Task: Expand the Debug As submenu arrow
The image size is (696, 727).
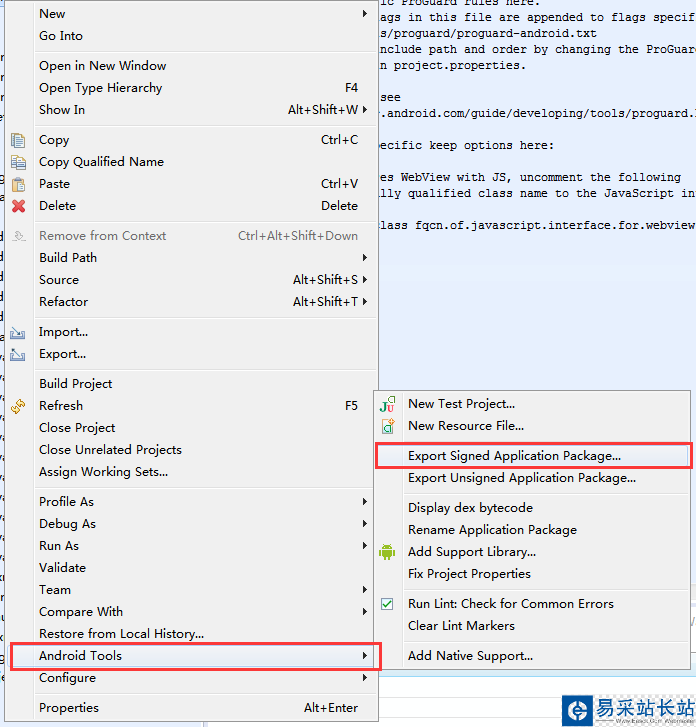Action: coord(365,524)
